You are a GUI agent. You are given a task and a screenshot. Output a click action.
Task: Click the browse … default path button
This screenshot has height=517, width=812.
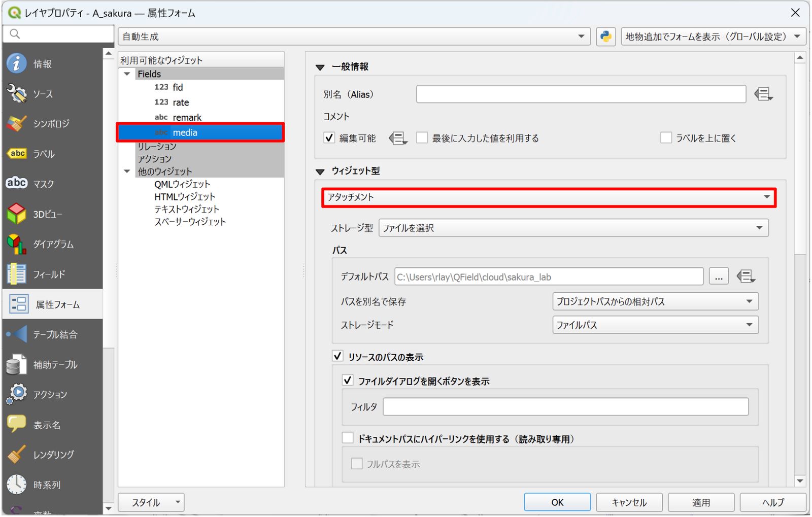click(x=719, y=277)
